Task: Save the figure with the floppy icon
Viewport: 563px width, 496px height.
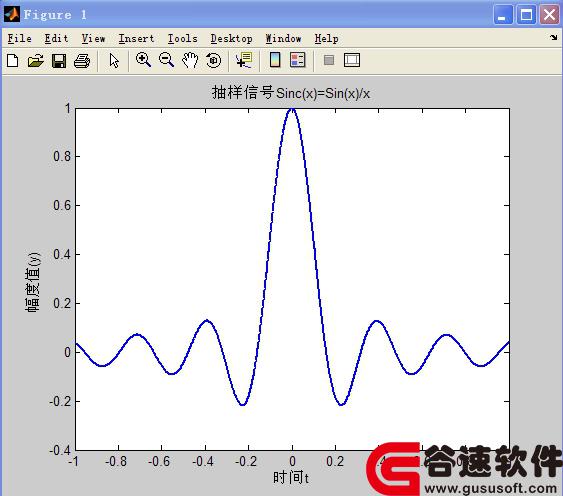Action: pos(59,60)
